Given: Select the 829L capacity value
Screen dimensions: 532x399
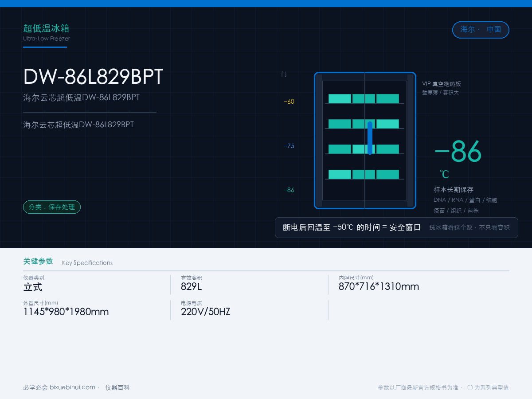Looking at the screenshot, I should tap(191, 286).
